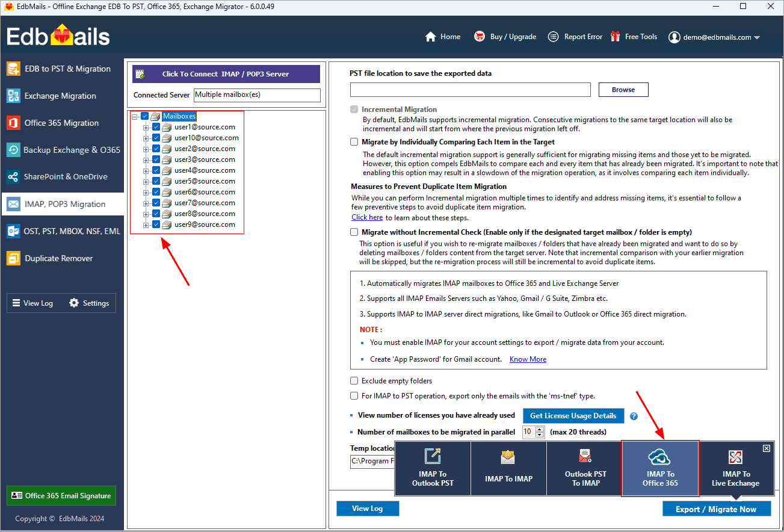Open Office 365 Migration section
The image size is (784, 532).
click(62, 123)
